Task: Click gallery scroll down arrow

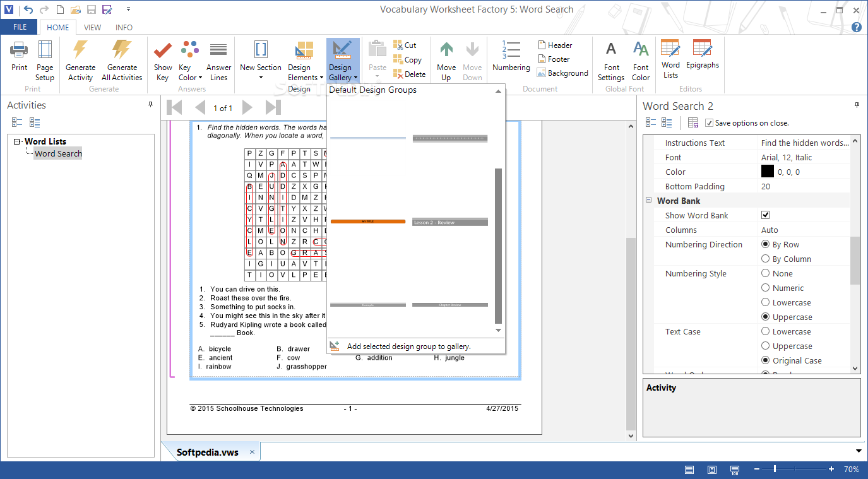Action: click(498, 330)
